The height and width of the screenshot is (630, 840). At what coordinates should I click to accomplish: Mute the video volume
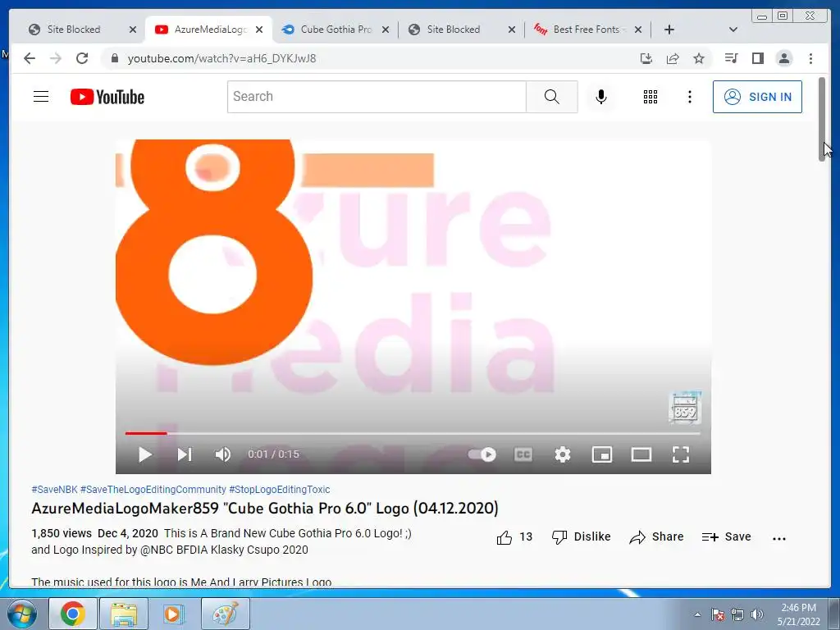223,454
